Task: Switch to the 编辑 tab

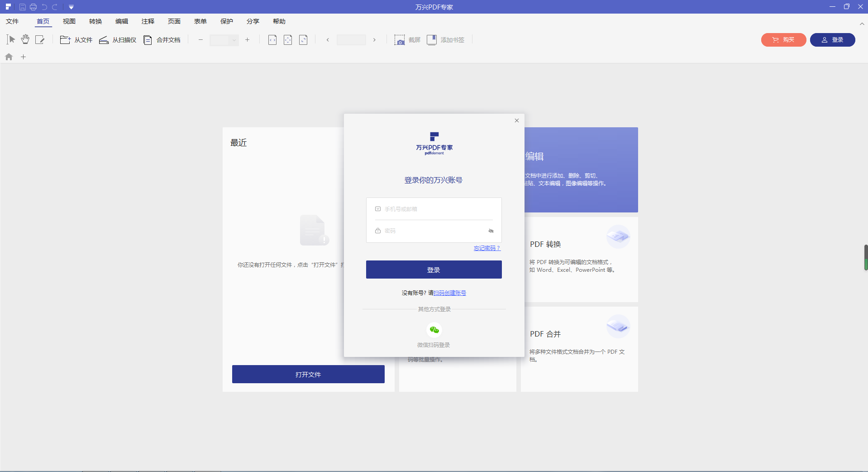Action: click(x=122, y=21)
